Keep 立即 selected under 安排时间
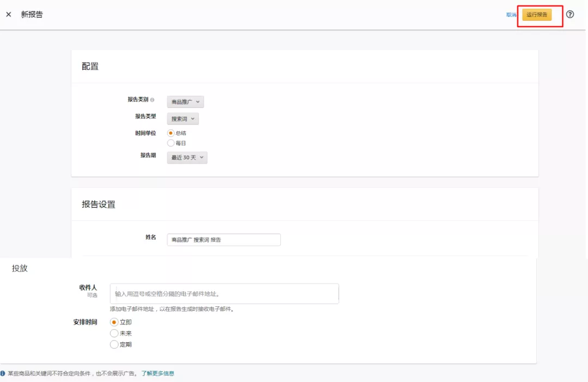This screenshot has width=588, height=382. click(114, 322)
